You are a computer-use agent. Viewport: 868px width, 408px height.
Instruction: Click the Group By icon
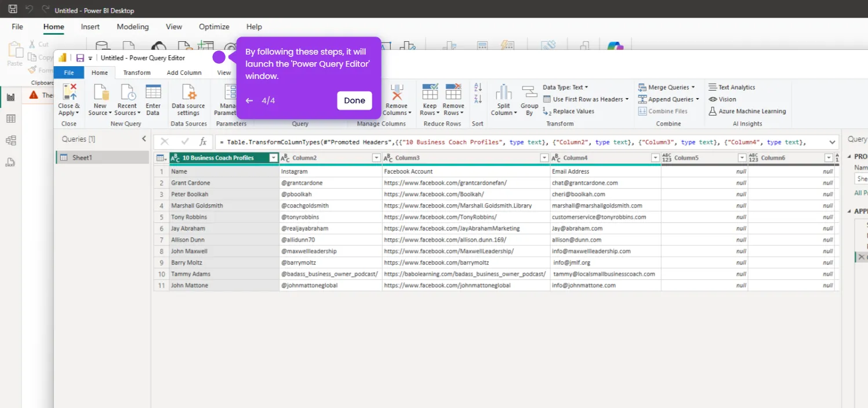click(529, 92)
